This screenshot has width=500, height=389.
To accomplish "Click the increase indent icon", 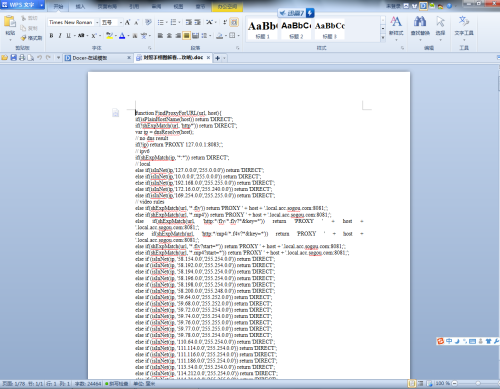I will pos(197,22).
